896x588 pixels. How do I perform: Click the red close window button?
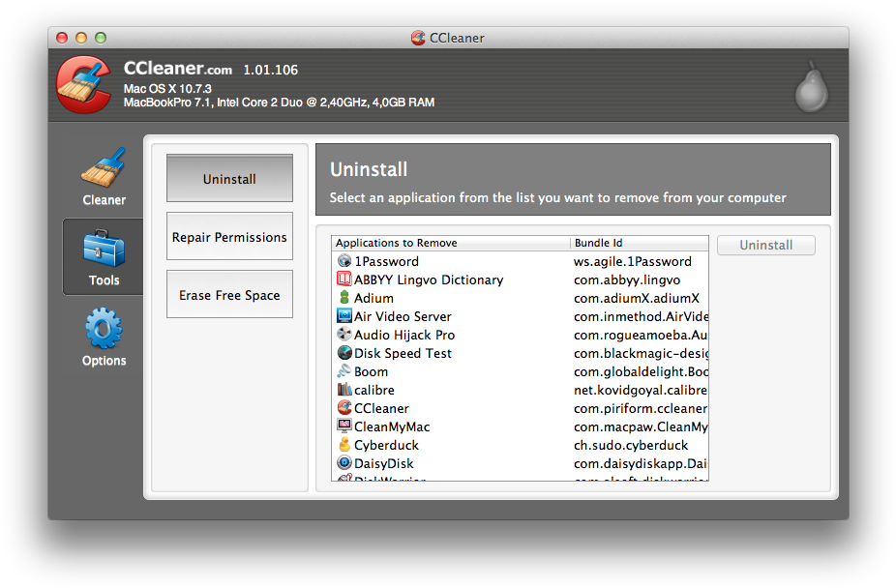pos(62,38)
